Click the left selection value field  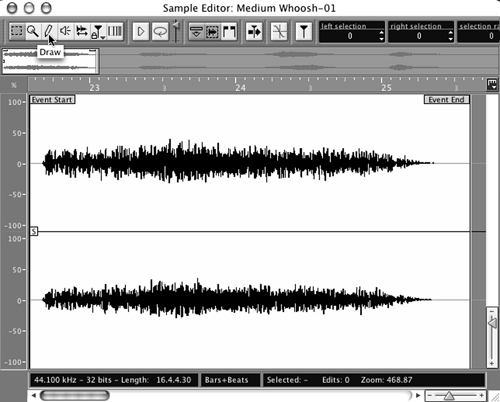tap(349, 36)
